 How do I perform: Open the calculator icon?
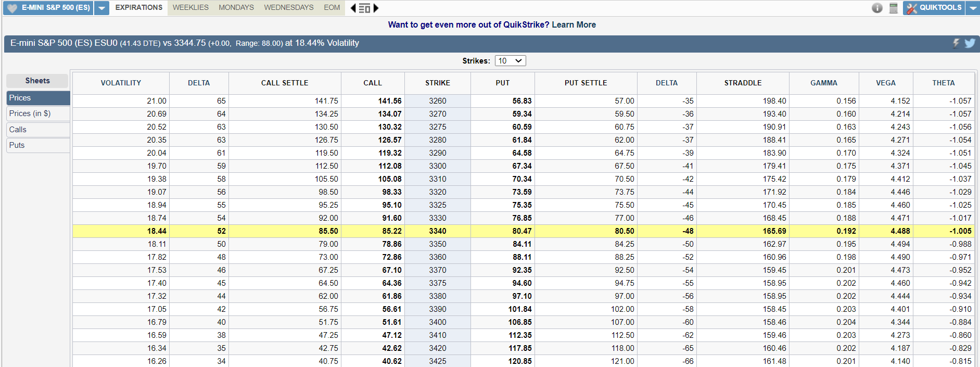(894, 8)
